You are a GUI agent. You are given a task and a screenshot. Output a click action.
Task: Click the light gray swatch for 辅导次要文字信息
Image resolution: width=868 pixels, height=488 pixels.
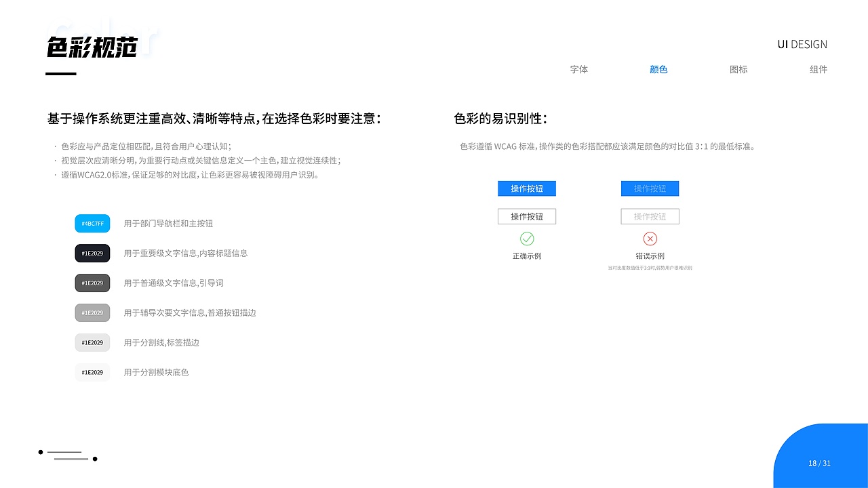pyautogui.click(x=92, y=312)
